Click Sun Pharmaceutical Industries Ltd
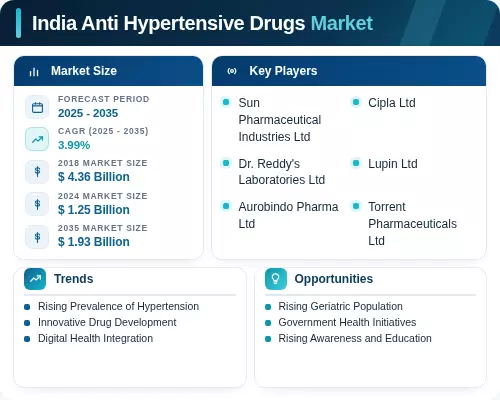Image resolution: width=500 pixels, height=400 pixels. (280, 120)
